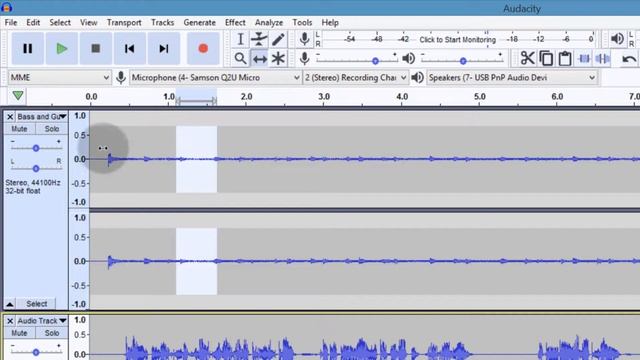This screenshot has height=360, width=640.
Task: Open the Select menu
Action: pos(60,22)
